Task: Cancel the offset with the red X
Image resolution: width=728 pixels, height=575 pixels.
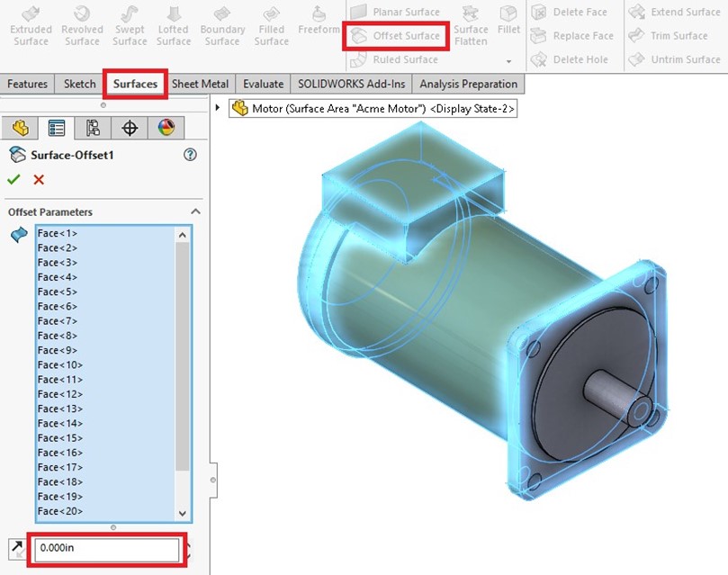Action: pos(38,179)
